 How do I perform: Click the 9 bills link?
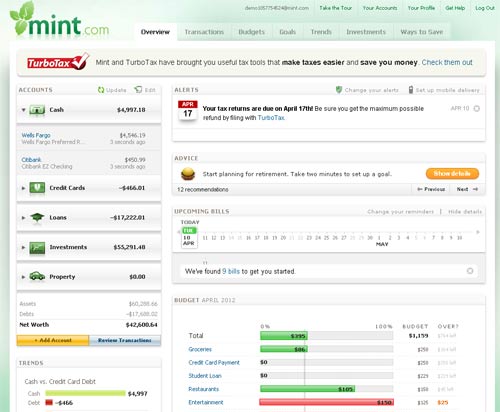point(231,271)
